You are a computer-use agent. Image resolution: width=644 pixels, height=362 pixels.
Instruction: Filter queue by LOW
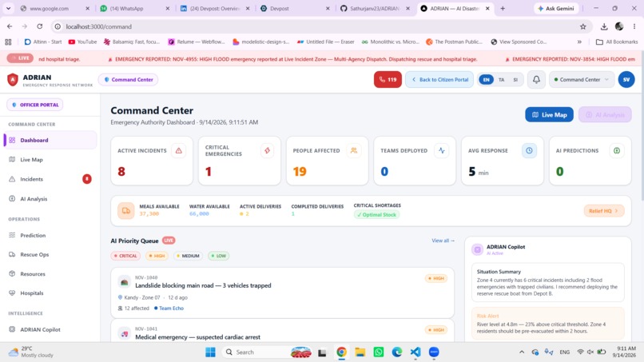[218, 256]
